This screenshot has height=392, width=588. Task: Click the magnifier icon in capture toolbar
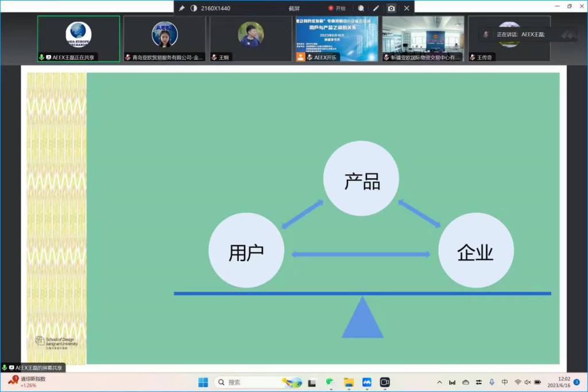[361, 8]
